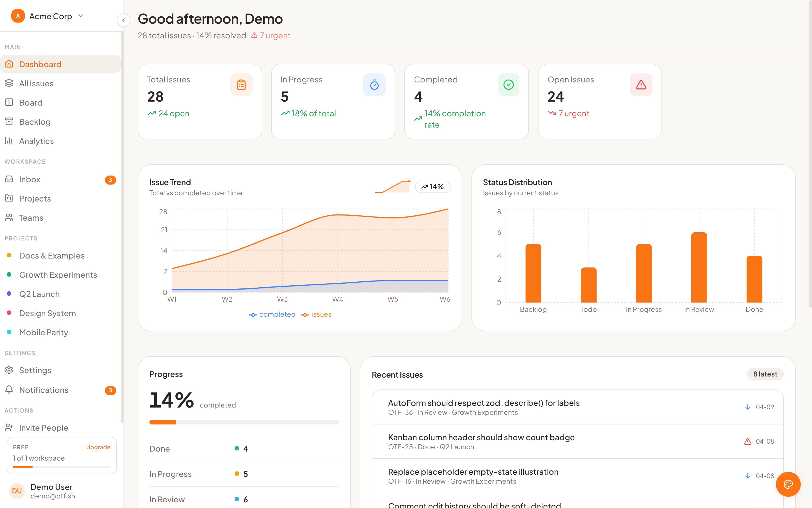Click the In Progress timer icon
The image size is (812, 508).
click(374, 85)
